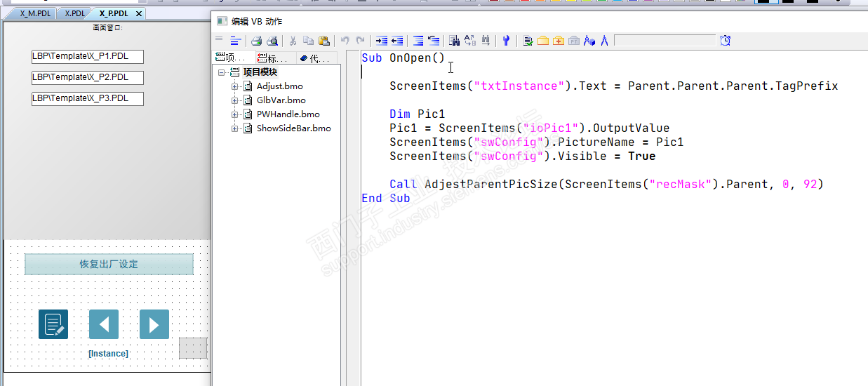Click the grayed PT box icon
Viewport: 868px width, 386px height.
[x=574, y=41]
